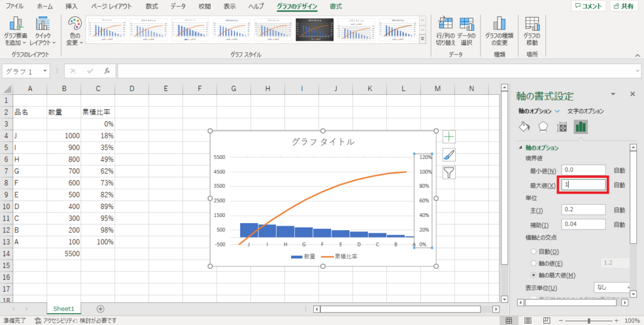Click the zoom slider handle
This screenshot has height=325, width=644.
[x=589, y=321]
